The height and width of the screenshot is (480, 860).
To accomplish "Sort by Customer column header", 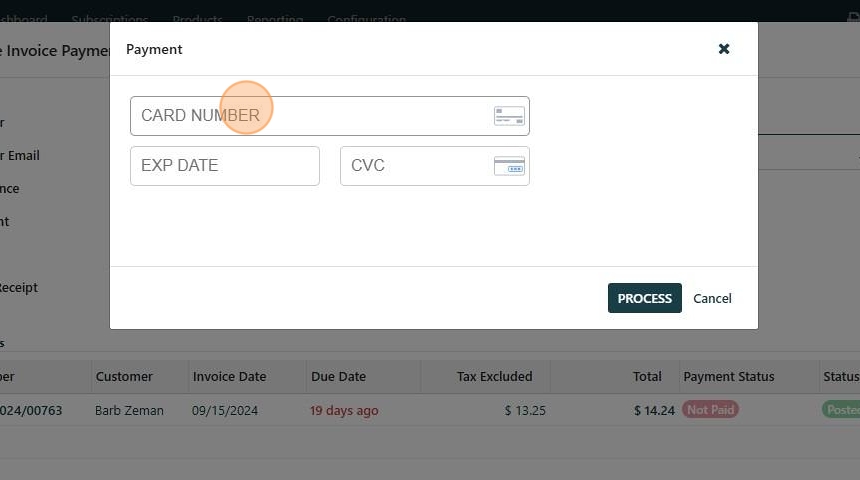I will 124,377.
